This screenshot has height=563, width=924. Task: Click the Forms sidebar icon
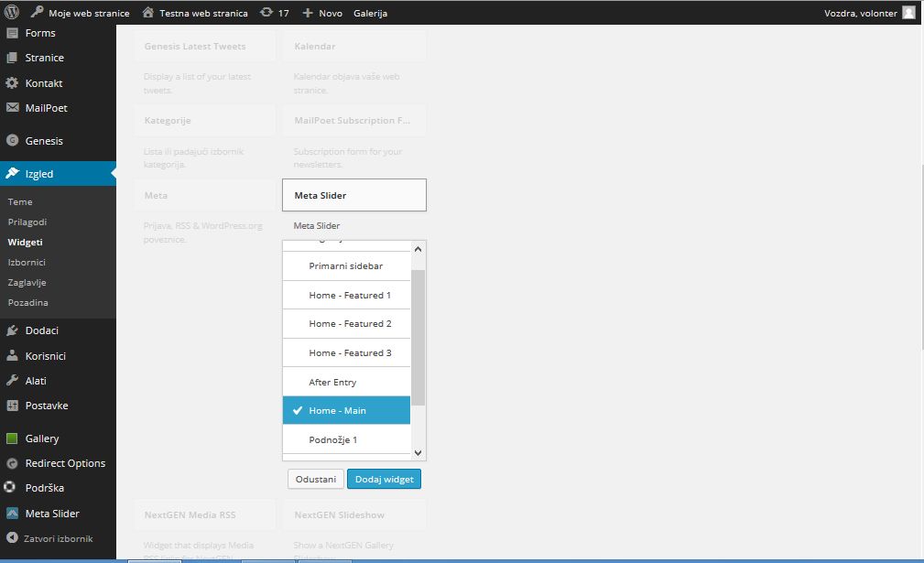12,33
